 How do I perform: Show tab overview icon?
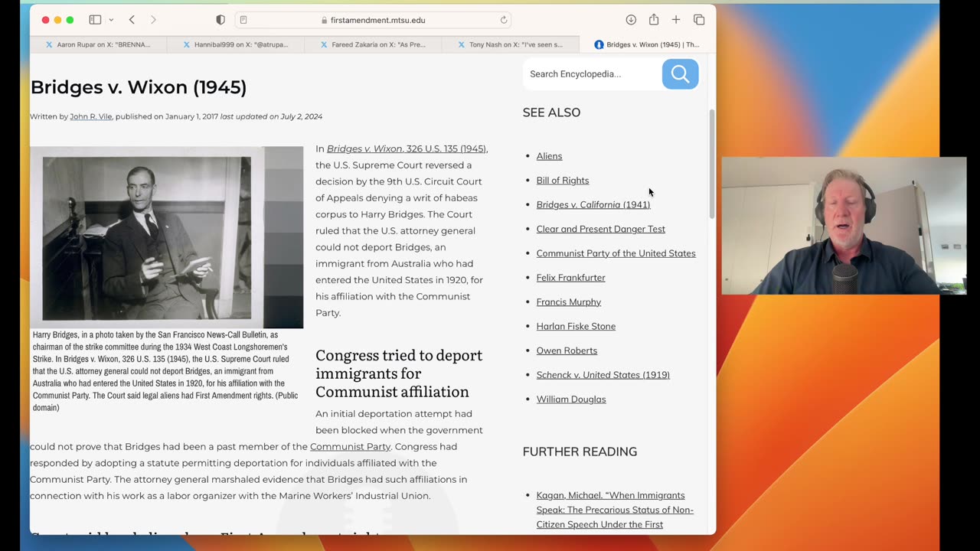click(699, 20)
